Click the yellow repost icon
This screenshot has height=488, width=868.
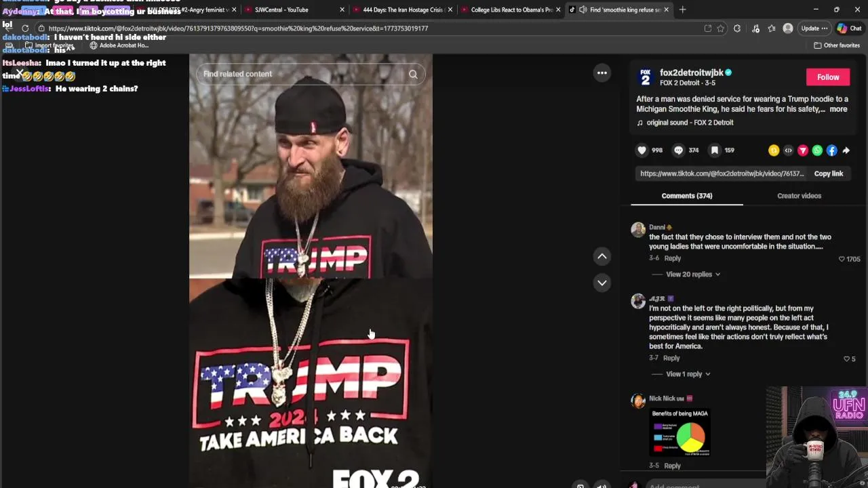click(774, 150)
